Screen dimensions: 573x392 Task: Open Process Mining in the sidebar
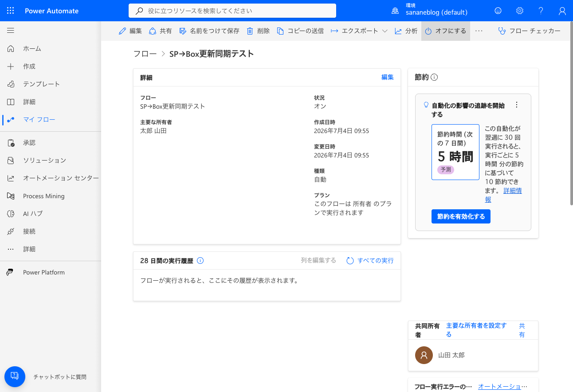coord(51,196)
